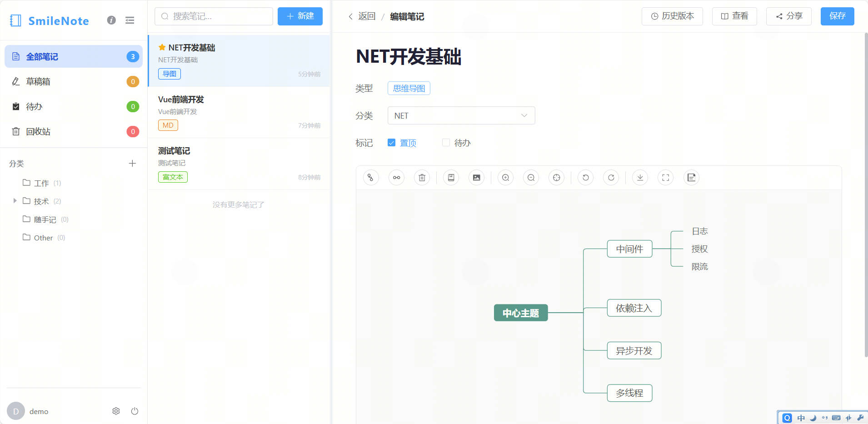Download the mind map with the export icon
Image resolution: width=868 pixels, height=424 pixels.
(640, 178)
